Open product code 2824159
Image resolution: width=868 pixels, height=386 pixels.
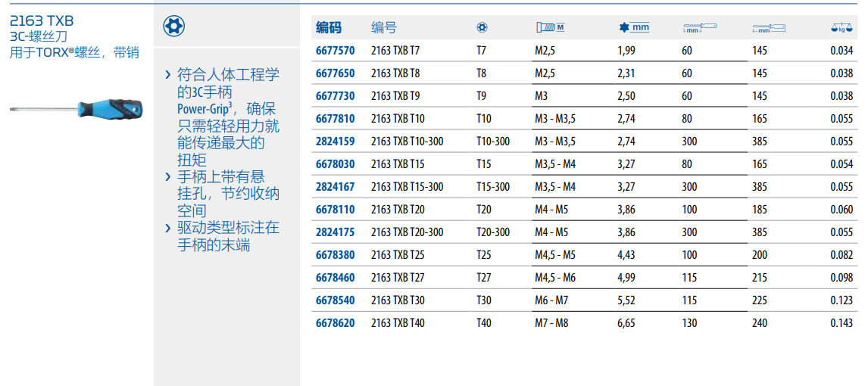pyautogui.click(x=335, y=142)
